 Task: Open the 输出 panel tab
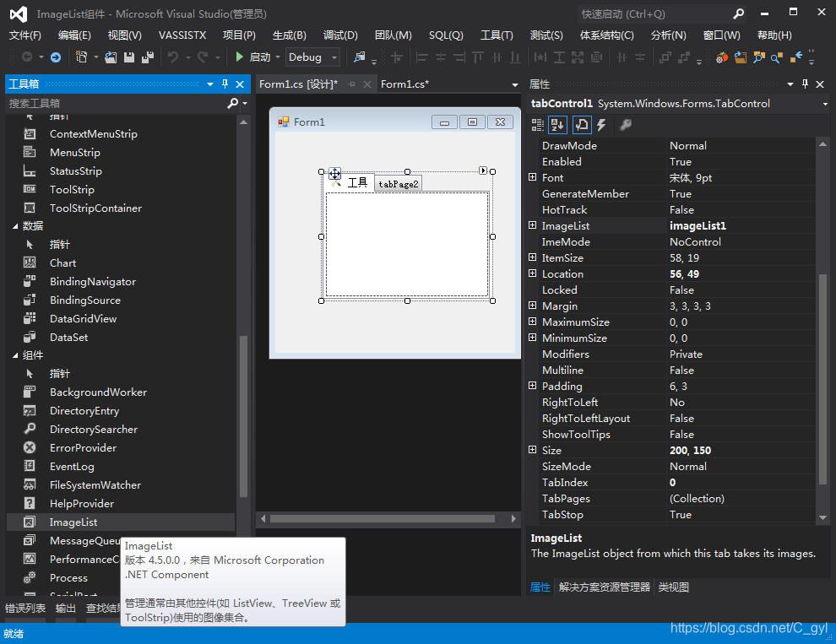click(x=66, y=609)
